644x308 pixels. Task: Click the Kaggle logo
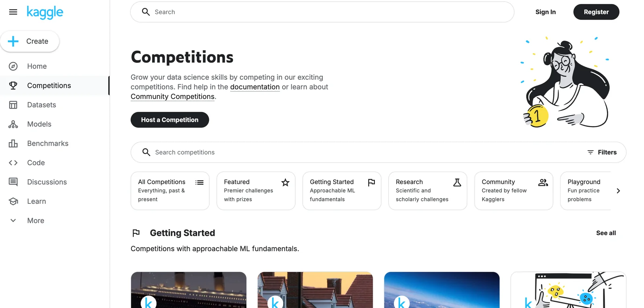(45, 12)
